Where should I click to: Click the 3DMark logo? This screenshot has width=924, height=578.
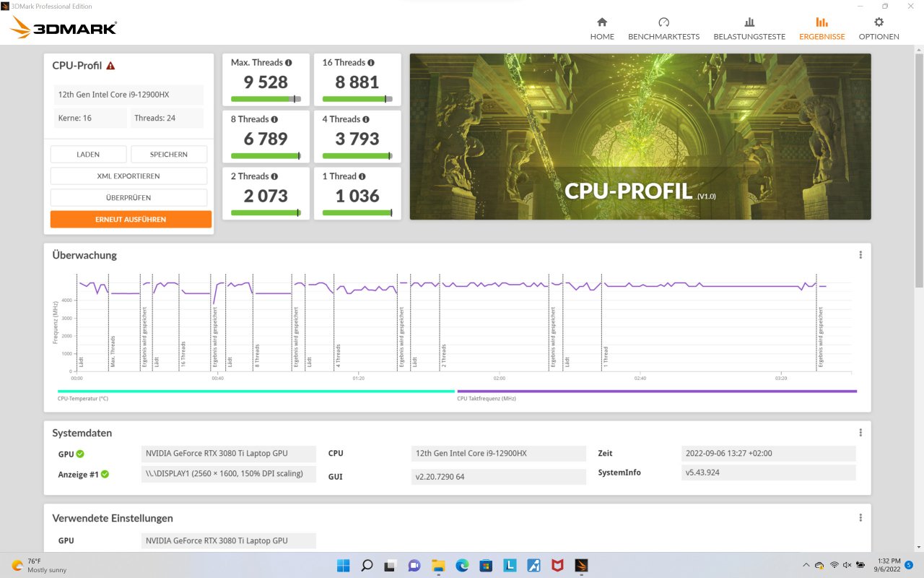pyautogui.click(x=64, y=28)
